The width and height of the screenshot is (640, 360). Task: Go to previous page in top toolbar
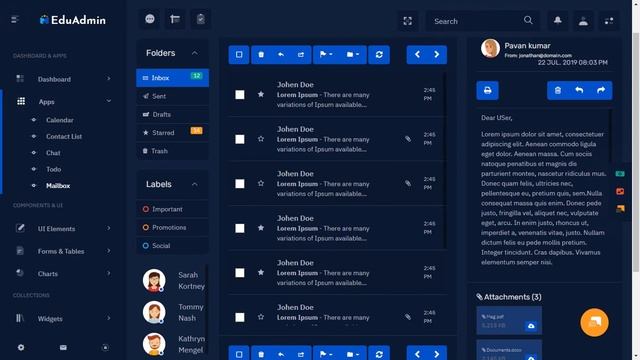click(x=417, y=55)
